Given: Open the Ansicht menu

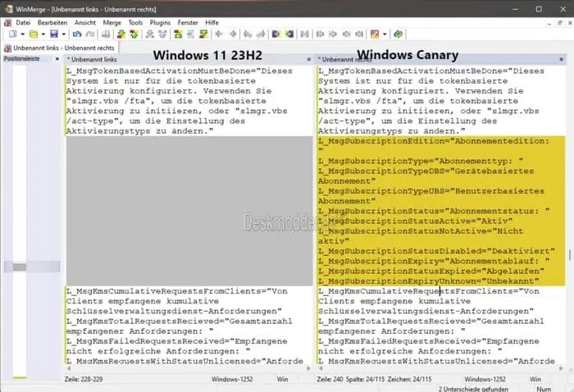Looking at the screenshot, I should pos(85,23).
